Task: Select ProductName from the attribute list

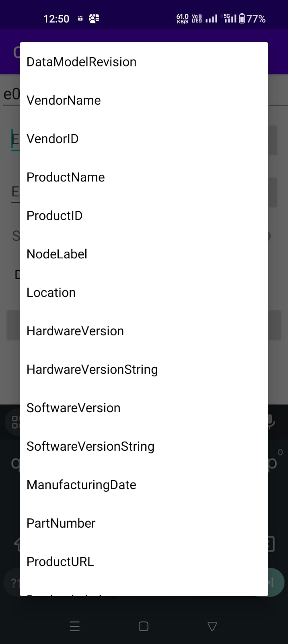Action: [65, 177]
